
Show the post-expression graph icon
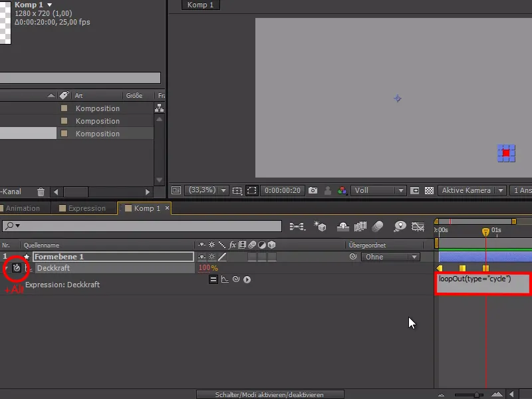point(223,279)
